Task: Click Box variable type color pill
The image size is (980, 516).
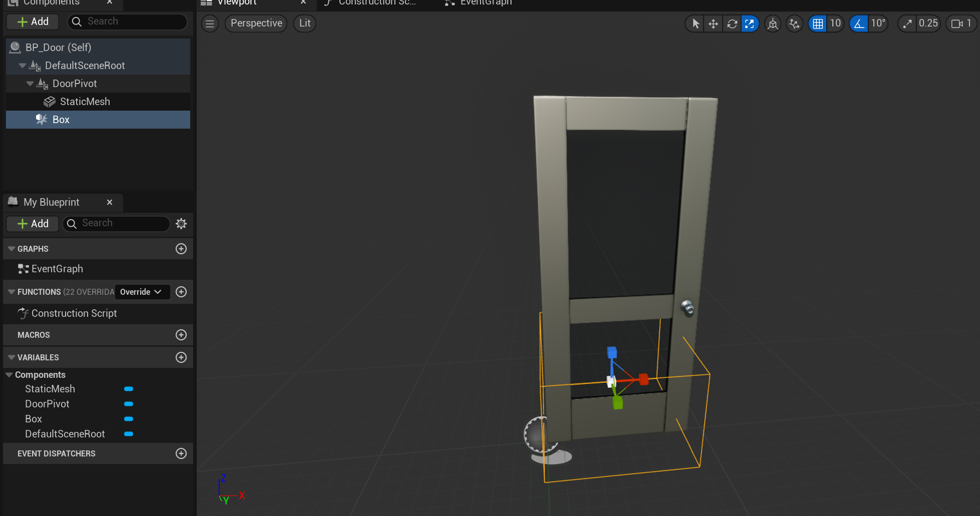Action: pos(129,419)
